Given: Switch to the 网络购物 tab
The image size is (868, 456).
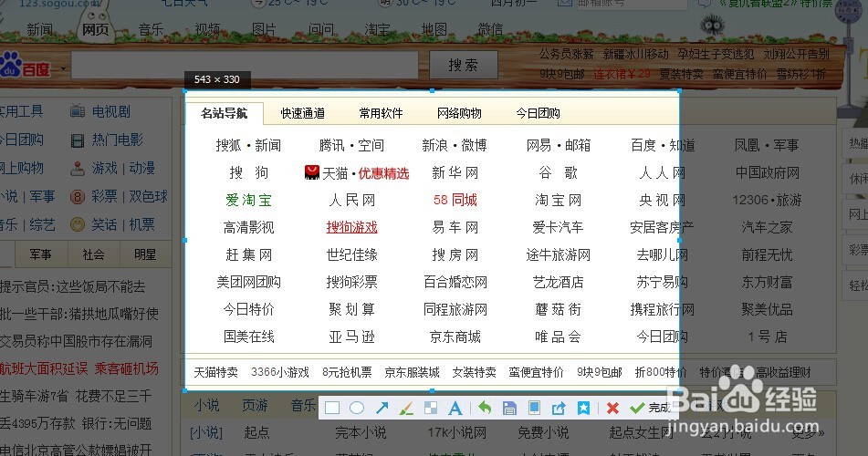Looking at the screenshot, I should [x=459, y=113].
